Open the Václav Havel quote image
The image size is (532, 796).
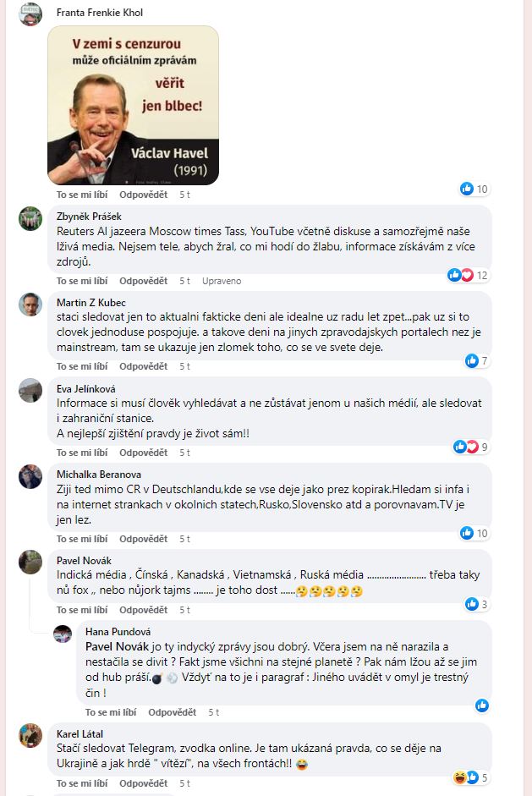coord(133,105)
